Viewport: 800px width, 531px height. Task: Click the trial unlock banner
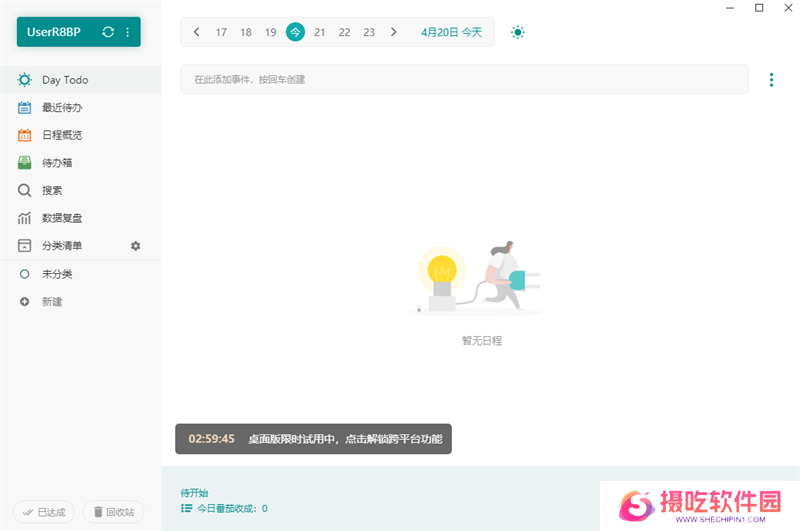tap(313, 439)
